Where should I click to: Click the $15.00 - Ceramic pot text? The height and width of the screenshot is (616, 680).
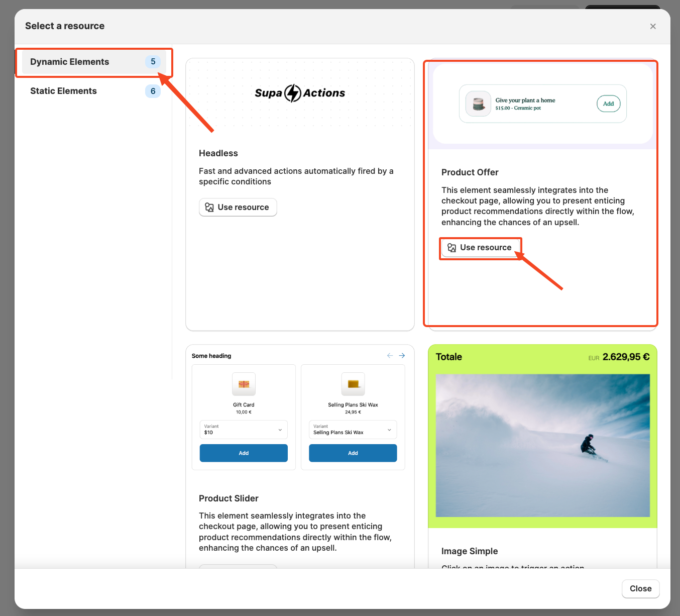[x=518, y=108]
